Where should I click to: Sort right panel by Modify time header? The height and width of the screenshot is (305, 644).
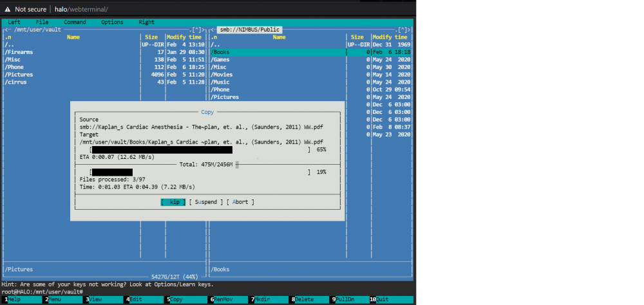point(390,37)
